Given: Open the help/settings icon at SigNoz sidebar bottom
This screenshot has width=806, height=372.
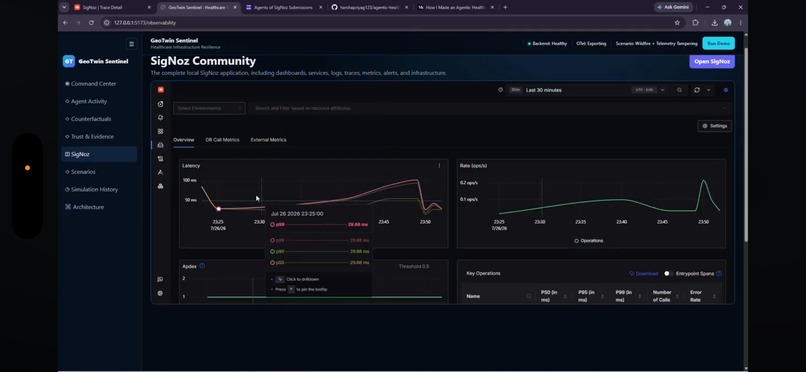Looking at the screenshot, I should point(160,293).
